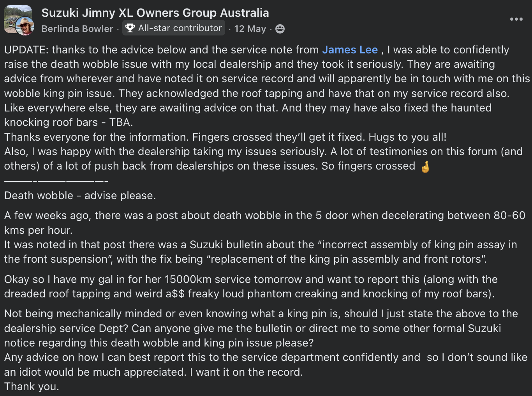Click the trophy icon in contributor badge
532x396 pixels.
click(x=130, y=28)
